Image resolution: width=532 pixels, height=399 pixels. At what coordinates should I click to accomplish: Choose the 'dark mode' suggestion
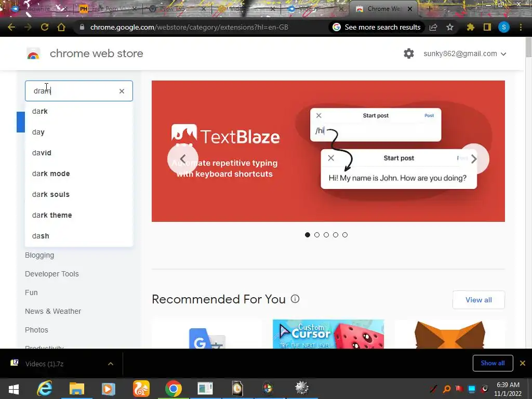click(x=79, y=174)
